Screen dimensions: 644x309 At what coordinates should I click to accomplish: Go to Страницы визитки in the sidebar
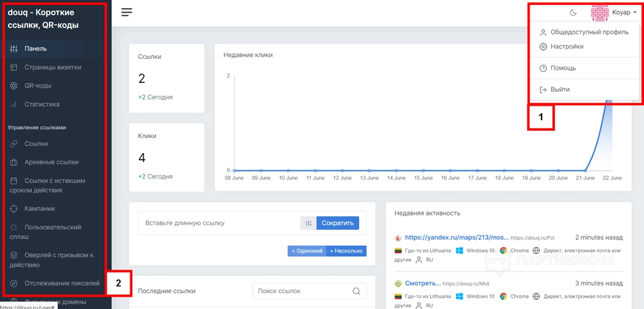(x=52, y=68)
